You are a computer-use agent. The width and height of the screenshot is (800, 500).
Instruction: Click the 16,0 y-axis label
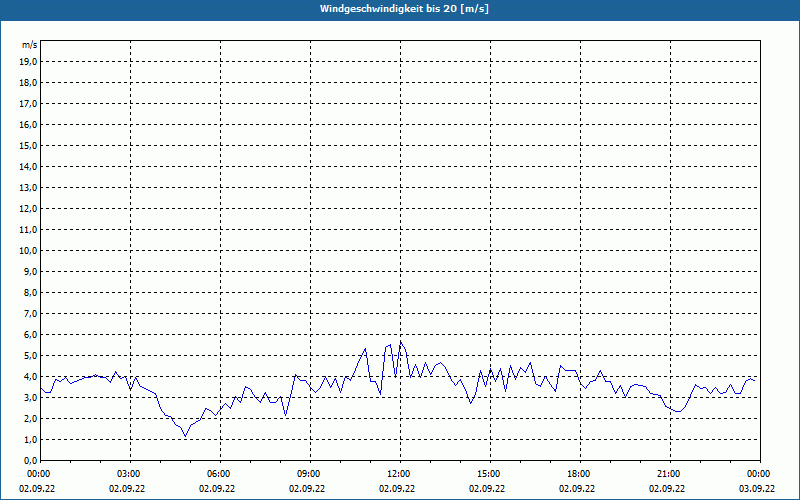(x=29, y=124)
